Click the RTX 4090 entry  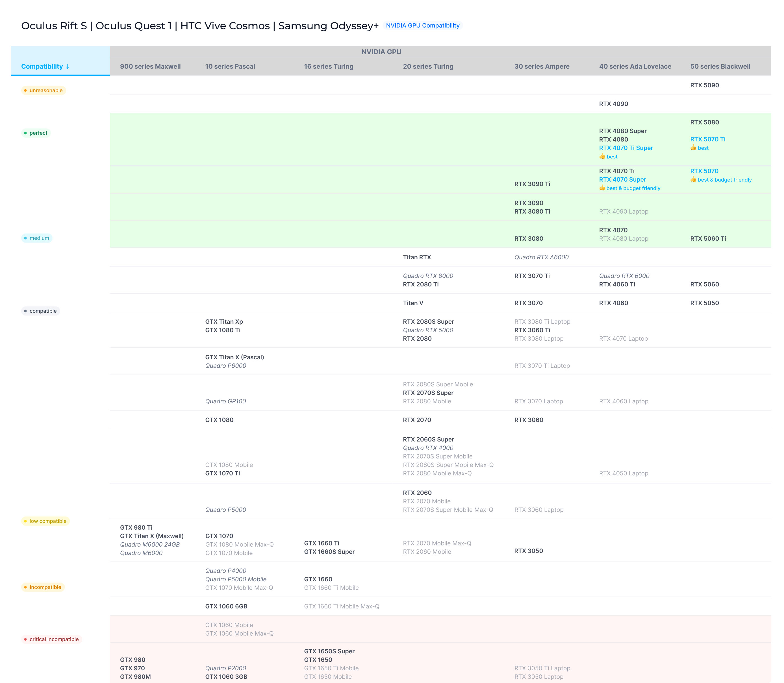(613, 104)
